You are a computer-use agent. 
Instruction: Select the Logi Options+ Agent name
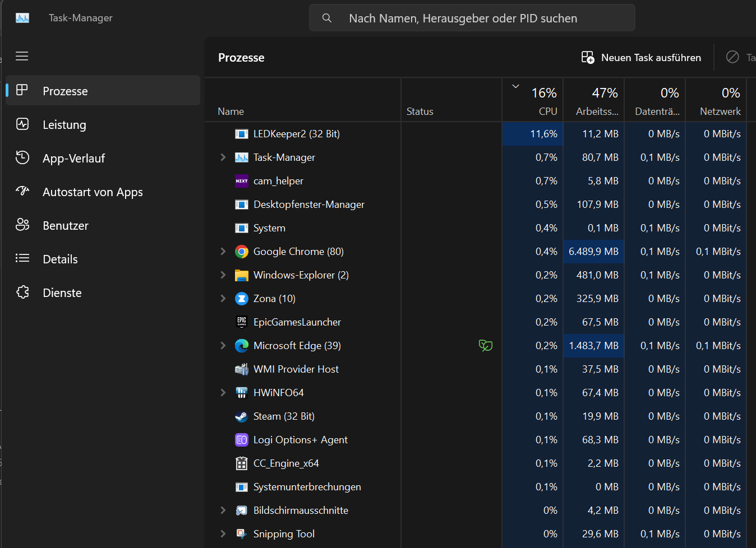(x=301, y=440)
